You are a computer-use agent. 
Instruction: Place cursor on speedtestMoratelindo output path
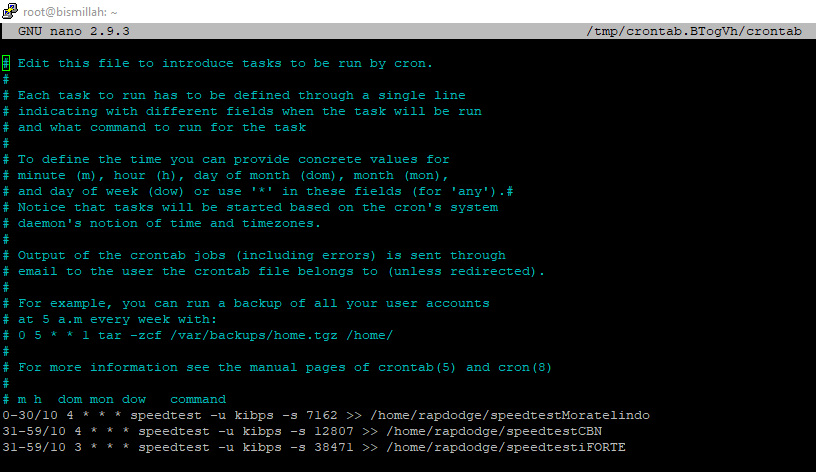pyautogui.click(x=510, y=415)
